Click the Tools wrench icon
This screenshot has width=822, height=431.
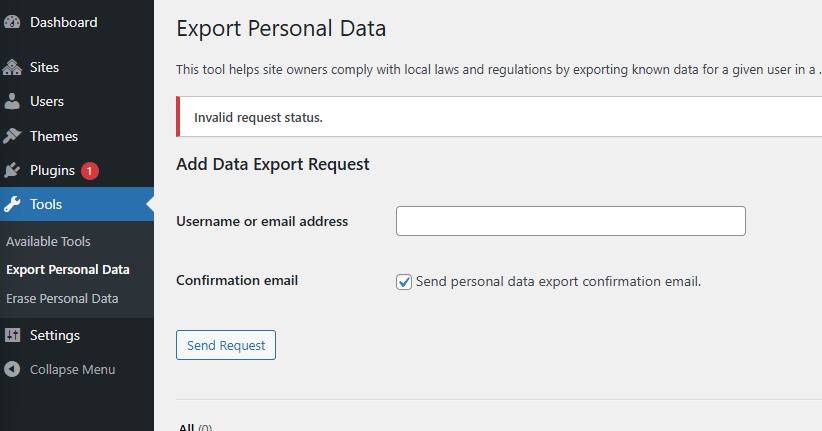click(12, 204)
